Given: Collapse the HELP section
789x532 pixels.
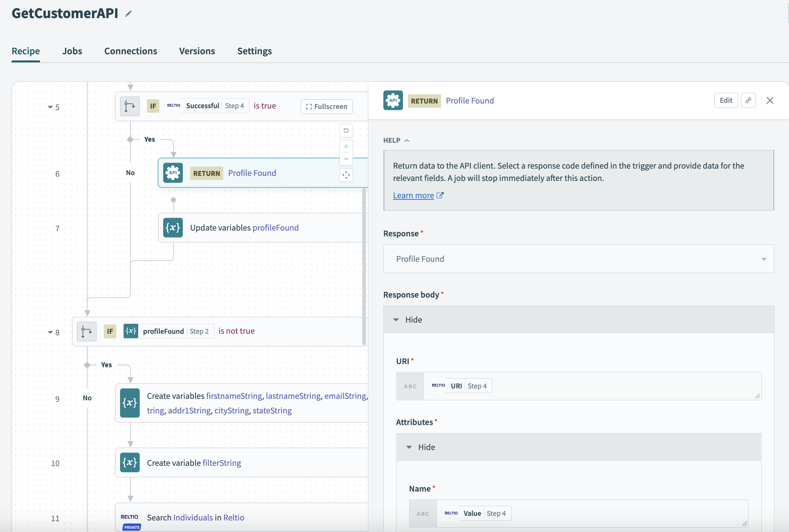Looking at the screenshot, I should pyautogui.click(x=396, y=141).
